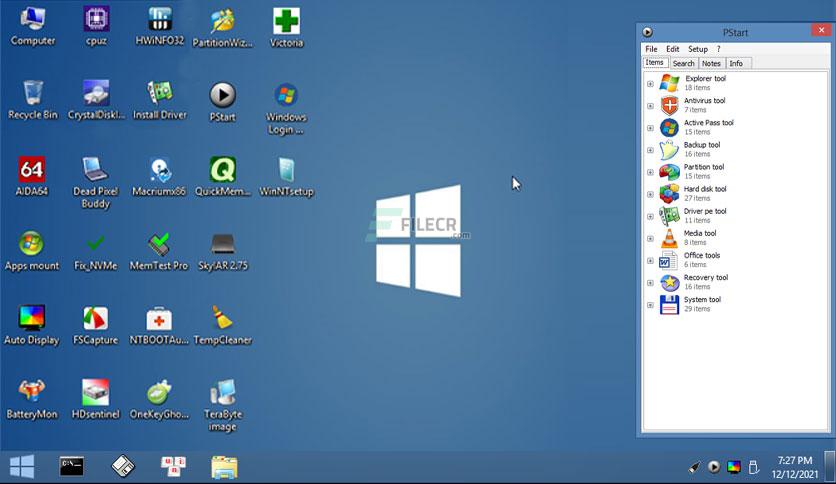Expand the Backup tool group
This screenshot has width=836, height=484.
tap(650, 150)
